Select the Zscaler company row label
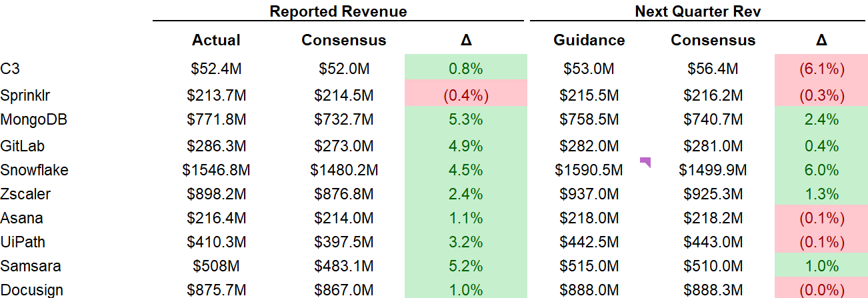The image size is (868, 298). pos(25,194)
